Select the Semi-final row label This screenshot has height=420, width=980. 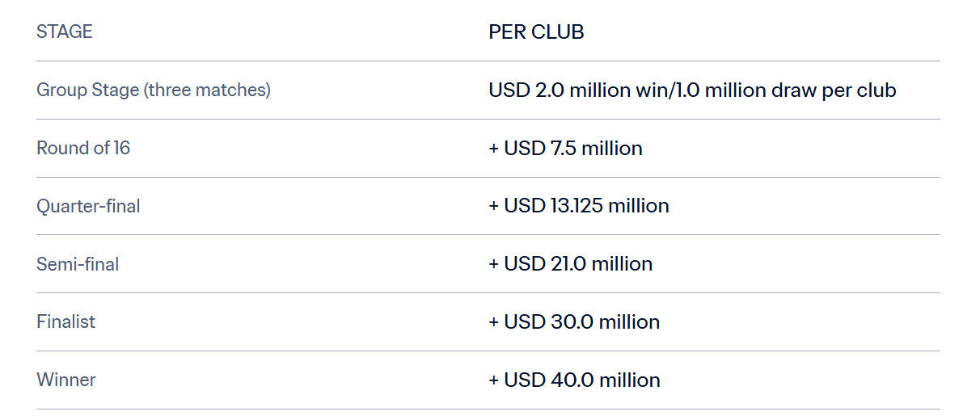click(78, 264)
